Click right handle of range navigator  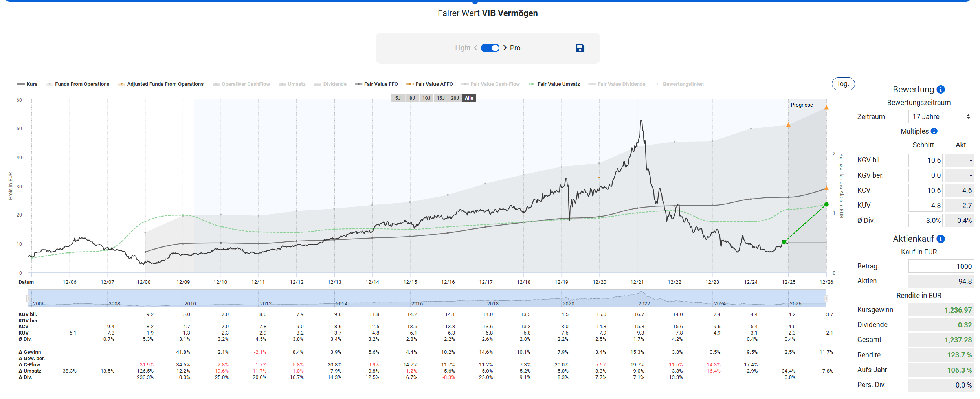tap(826, 298)
